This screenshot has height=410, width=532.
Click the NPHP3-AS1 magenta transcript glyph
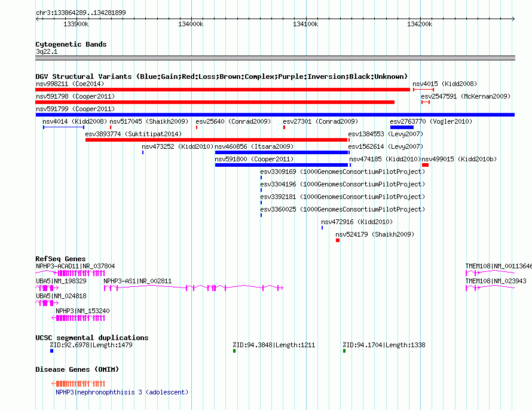click(194, 288)
